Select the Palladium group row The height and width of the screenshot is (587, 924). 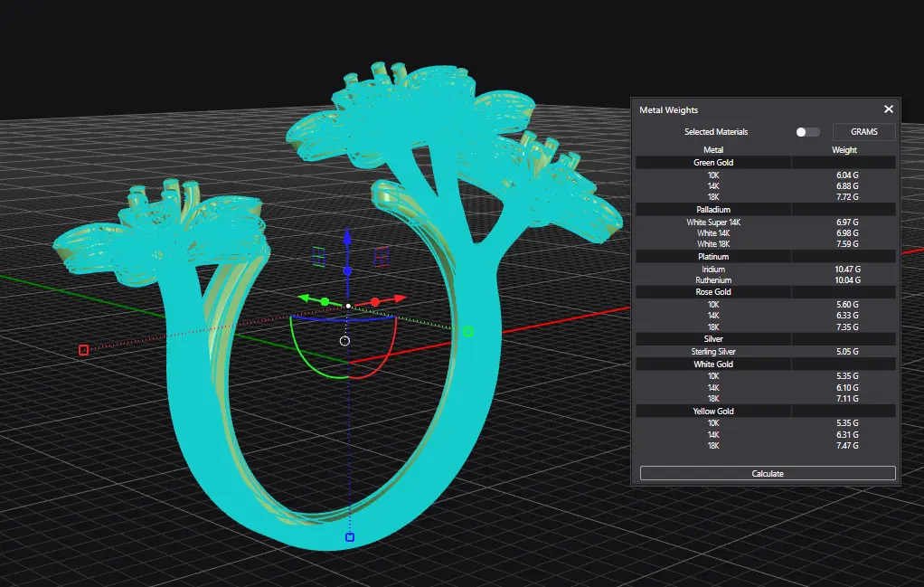[766, 210]
